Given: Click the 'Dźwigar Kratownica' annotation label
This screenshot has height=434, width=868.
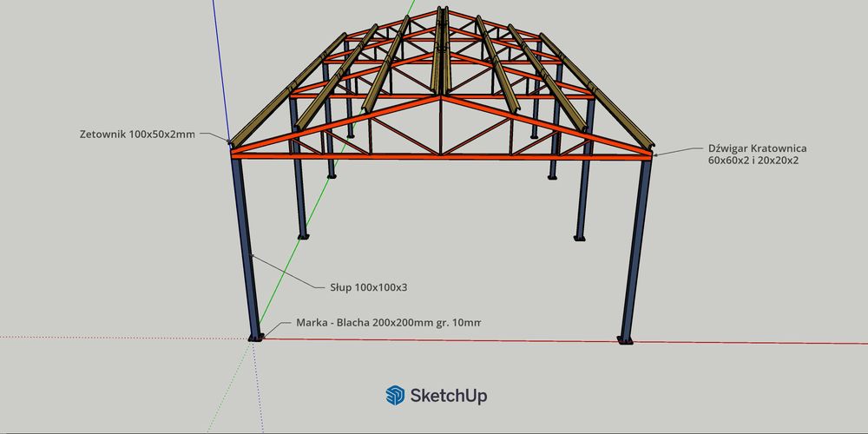Looking at the screenshot, I should (757, 148).
